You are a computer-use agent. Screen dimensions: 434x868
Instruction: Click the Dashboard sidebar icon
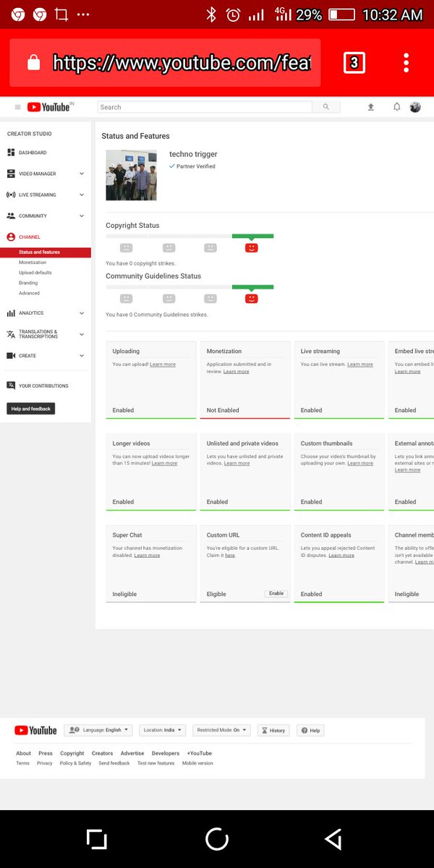point(11,153)
